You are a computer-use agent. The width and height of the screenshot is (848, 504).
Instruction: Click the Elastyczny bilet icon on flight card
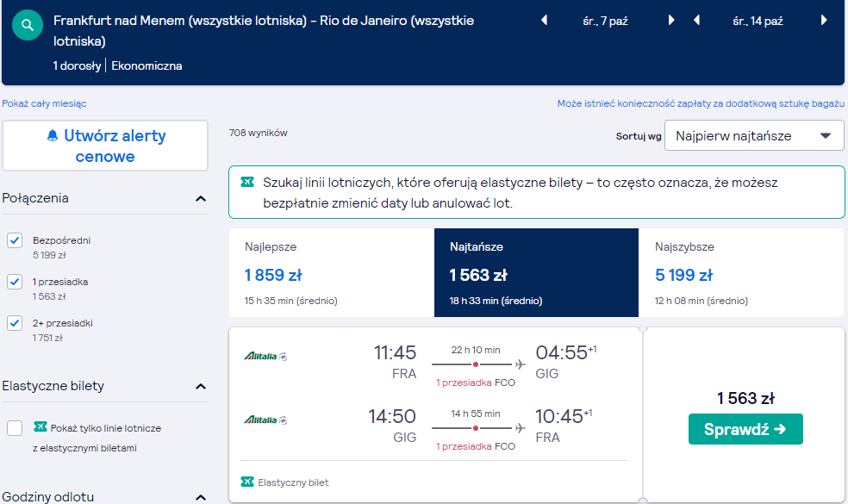coord(247,482)
